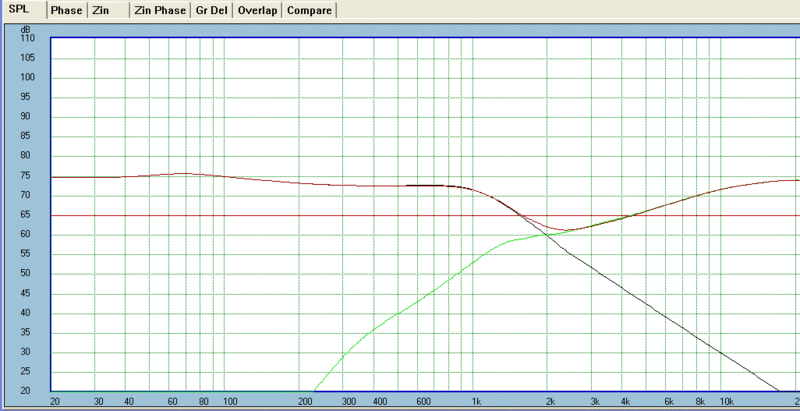Click the 10k frequency axis label
Viewport: 800px width, 411px height.
click(x=726, y=402)
